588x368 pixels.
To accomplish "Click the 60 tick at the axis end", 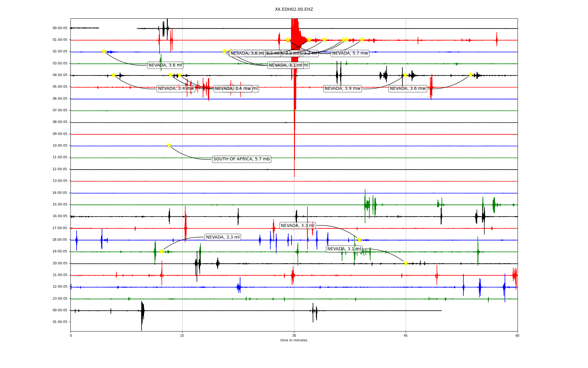I will [x=517, y=335].
